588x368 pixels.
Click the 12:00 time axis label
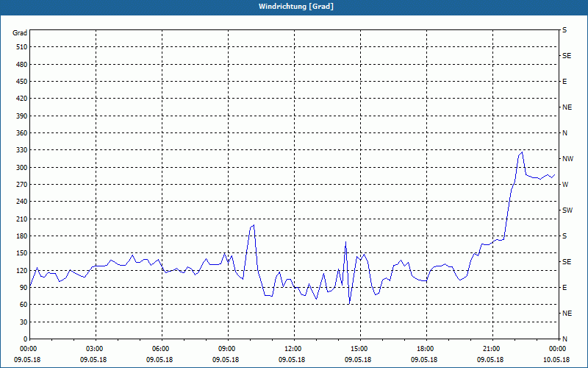coord(292,348)
